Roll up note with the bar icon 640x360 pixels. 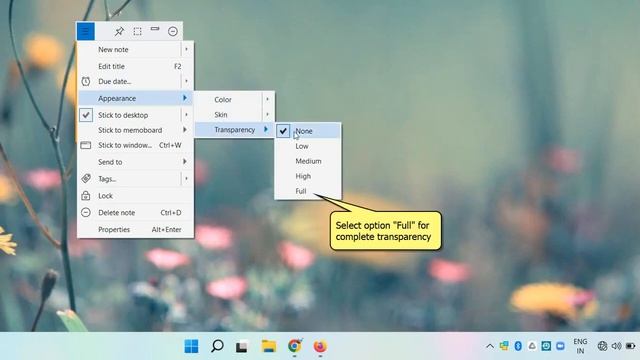point(155,29)
